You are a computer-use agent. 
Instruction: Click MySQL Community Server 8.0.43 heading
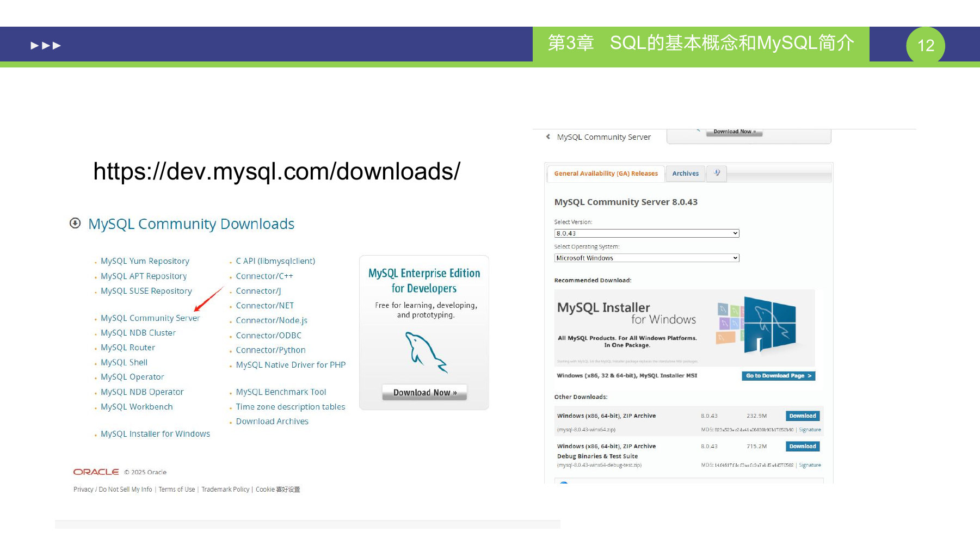626,202
